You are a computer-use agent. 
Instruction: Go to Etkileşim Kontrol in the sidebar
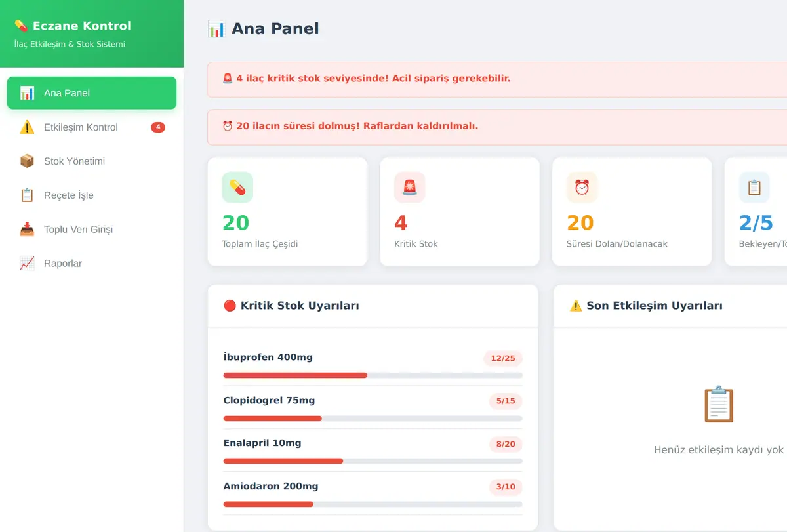click(92, 127)
